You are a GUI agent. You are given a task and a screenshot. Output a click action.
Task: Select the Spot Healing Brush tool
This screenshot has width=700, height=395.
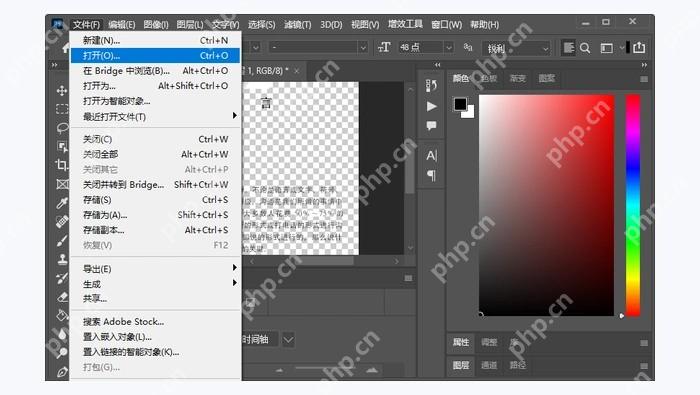pos(62,222)
